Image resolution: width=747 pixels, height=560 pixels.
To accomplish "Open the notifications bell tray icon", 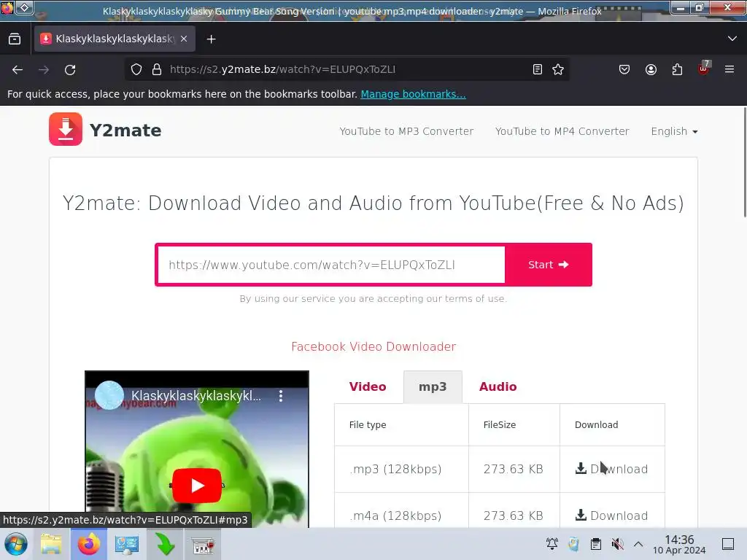I will pos(552,544).
